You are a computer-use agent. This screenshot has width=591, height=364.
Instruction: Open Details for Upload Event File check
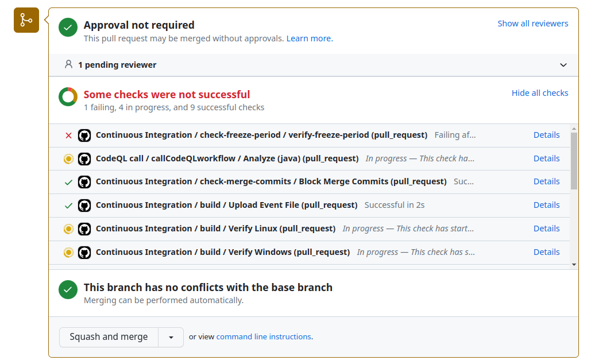[546, 205]
